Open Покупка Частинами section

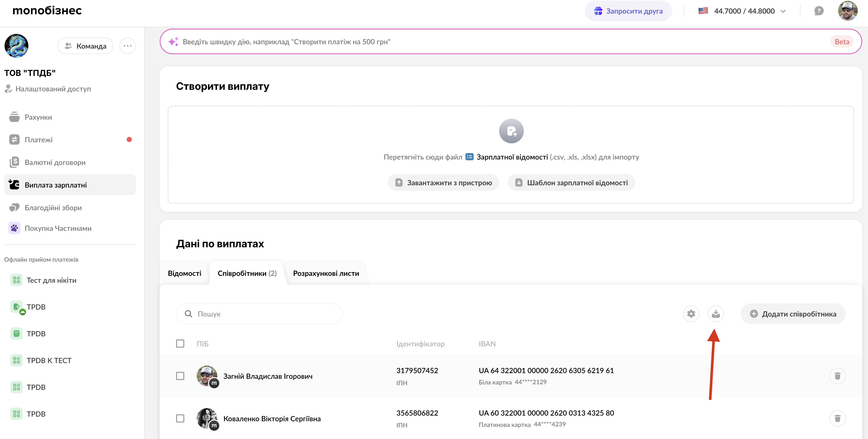point(70,228)
